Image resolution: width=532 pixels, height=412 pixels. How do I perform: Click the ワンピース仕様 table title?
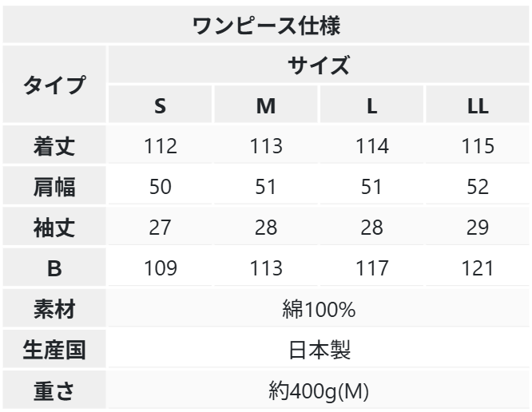[266, 24]
